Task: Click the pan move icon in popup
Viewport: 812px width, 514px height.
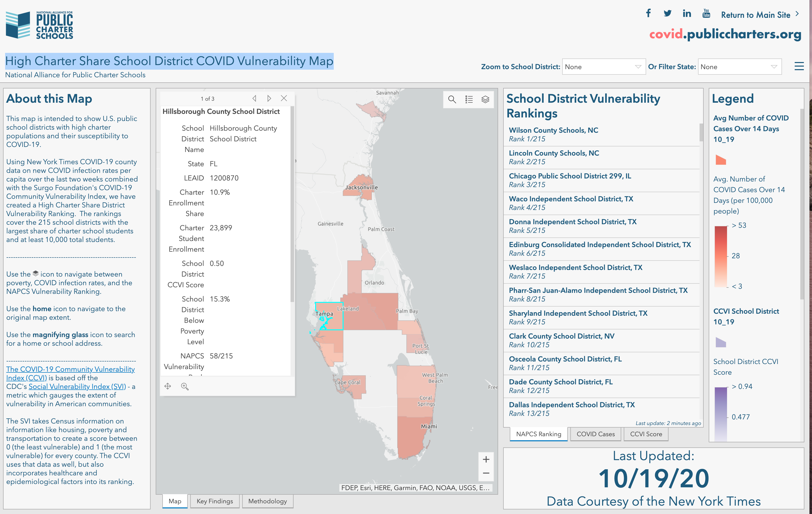Action: pos(168,387)
